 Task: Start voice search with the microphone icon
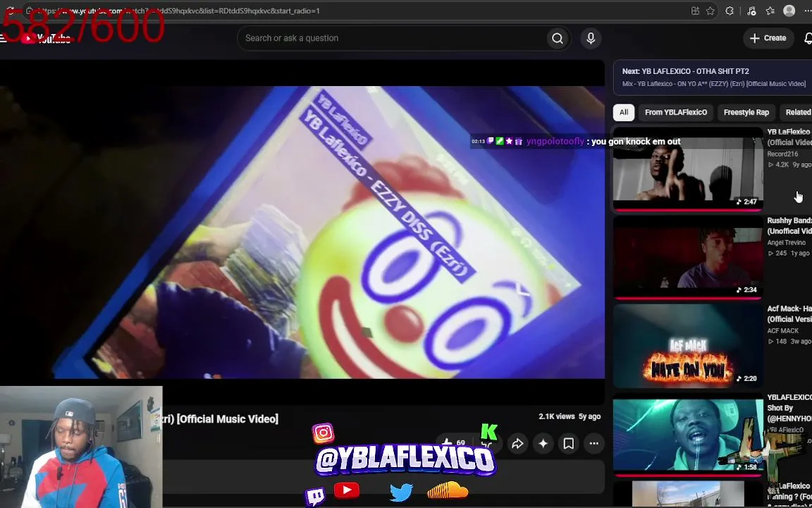click(591, 38)
